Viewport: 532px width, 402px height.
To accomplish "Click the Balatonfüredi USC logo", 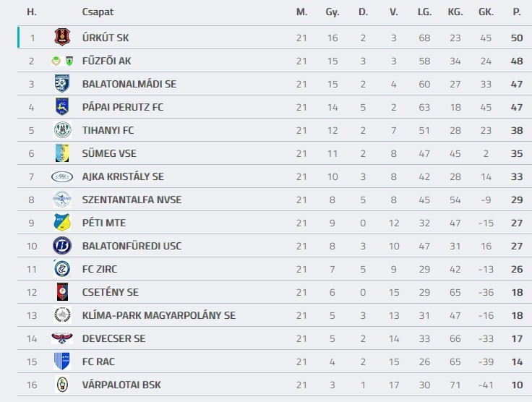I will tap(62, 246).
